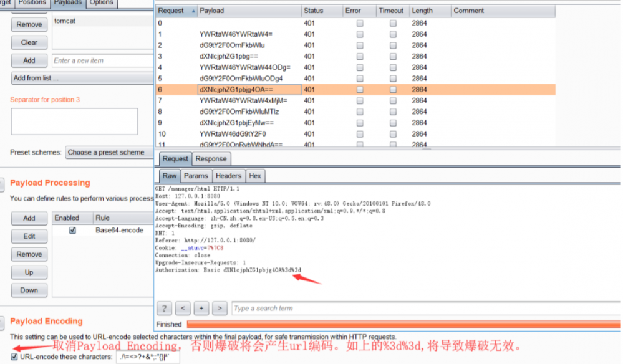This screenshot has width=623, height=364.
Task: Uncheck URL-encode these characters
Action: coord(14,357)
